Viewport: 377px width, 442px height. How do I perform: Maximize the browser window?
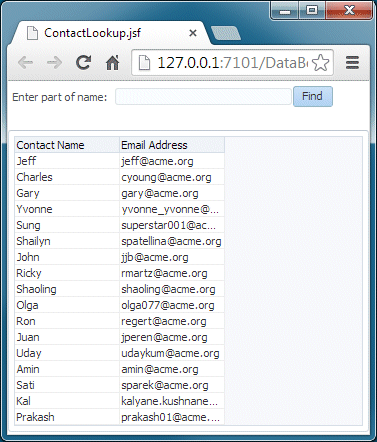pyautogui.click(x=312, y=11)
